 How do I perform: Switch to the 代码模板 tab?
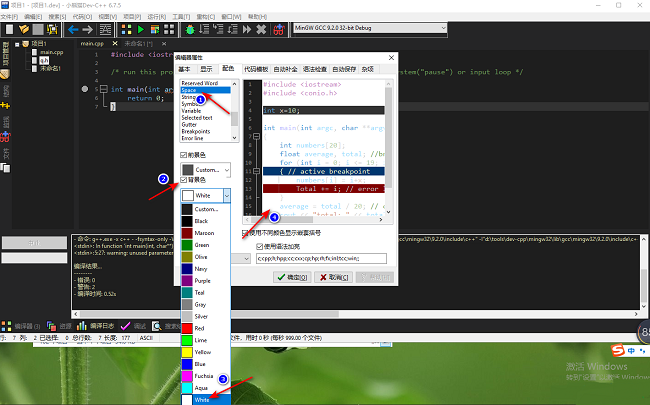(257, 69)
